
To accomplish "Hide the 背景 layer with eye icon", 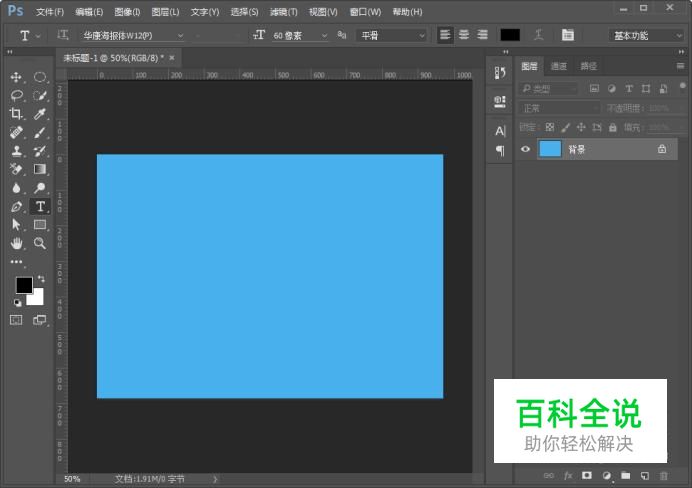I will click(x=526, y=149).
